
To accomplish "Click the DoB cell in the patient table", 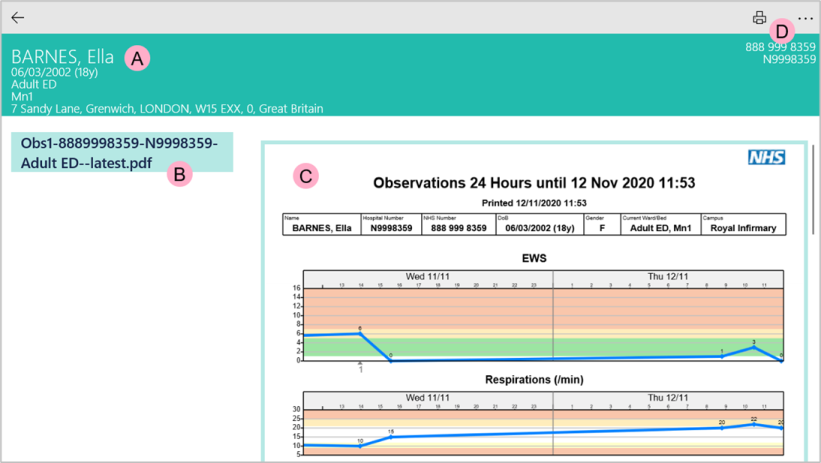I will pos(542,227).
